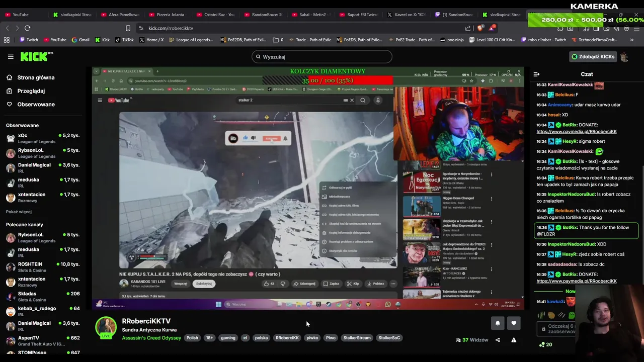Click the green KICK logo
644x362 pixels.
(x=37, y=56)
